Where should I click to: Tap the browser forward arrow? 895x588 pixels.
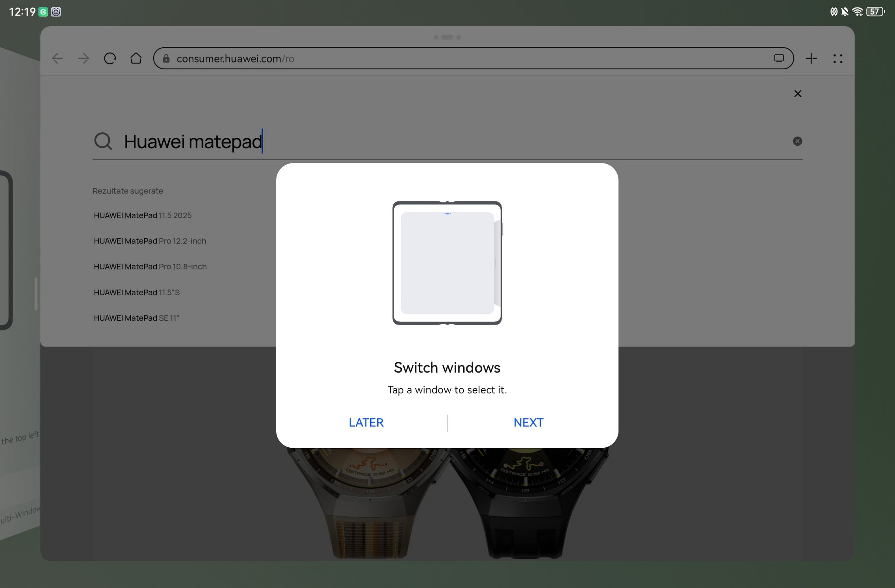(84, 59)
